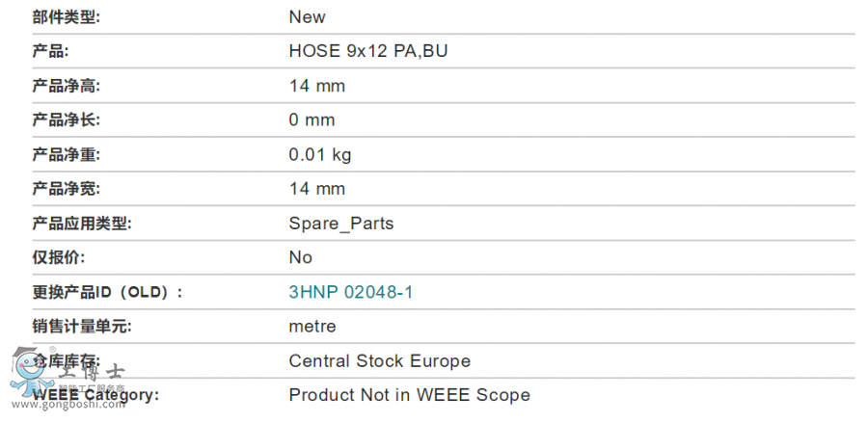Select the 0 mm net length value
The height and width of the screenshot is (423, 868).
[x=312, y=120]
